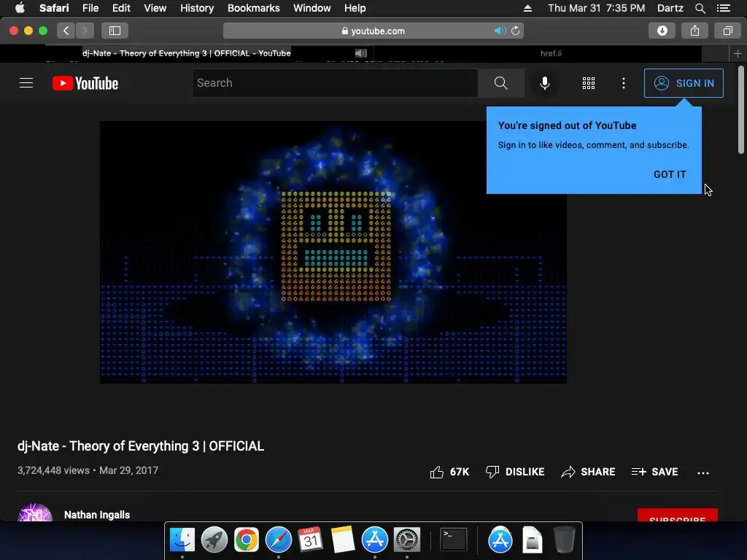Open the YouTube settings three-dot menu
Screen dimensions: 747x560
point(624,83)
